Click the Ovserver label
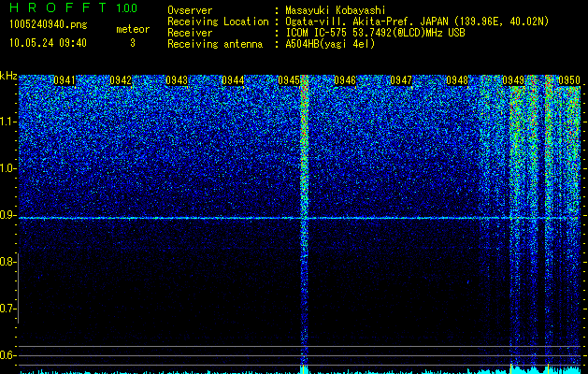Viewport: 588px width, 374px height. pos(190,10)
